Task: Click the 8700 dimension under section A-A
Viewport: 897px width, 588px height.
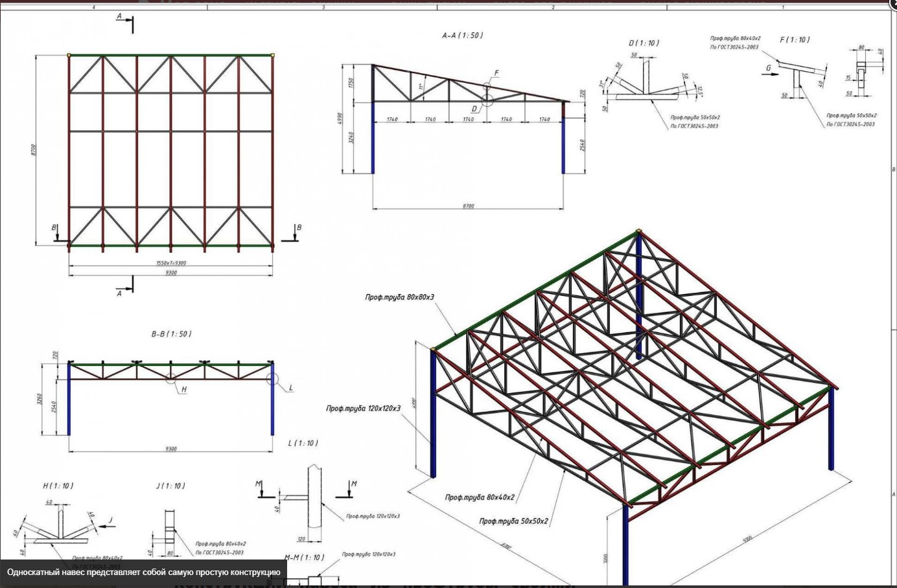Action: point(468,206)
